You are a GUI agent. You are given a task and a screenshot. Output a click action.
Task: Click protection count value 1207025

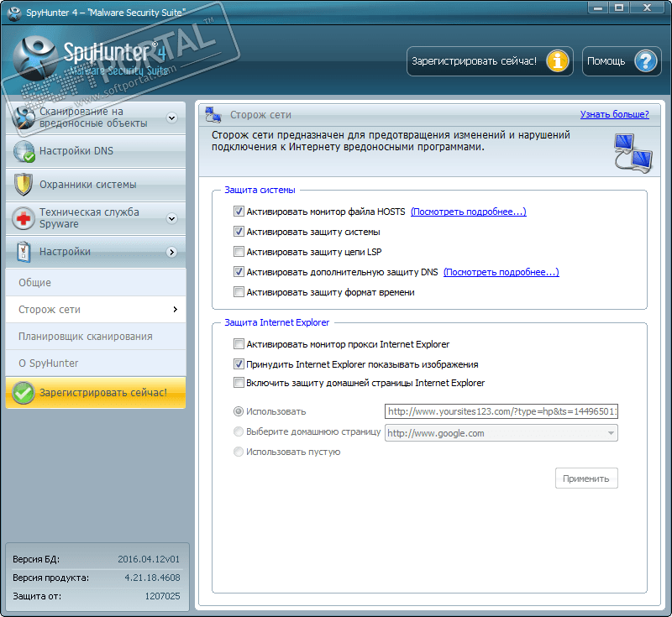click(162, 596)
